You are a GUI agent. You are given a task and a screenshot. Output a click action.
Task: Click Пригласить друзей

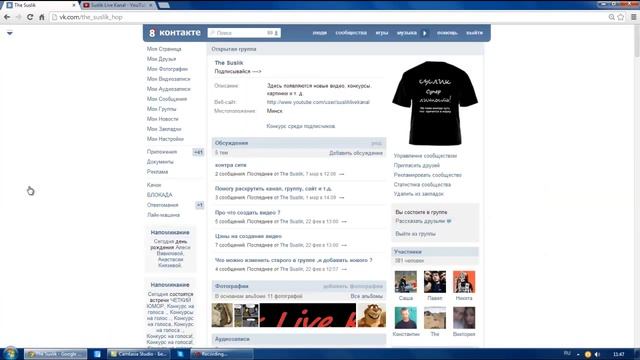tap(417, 165)
